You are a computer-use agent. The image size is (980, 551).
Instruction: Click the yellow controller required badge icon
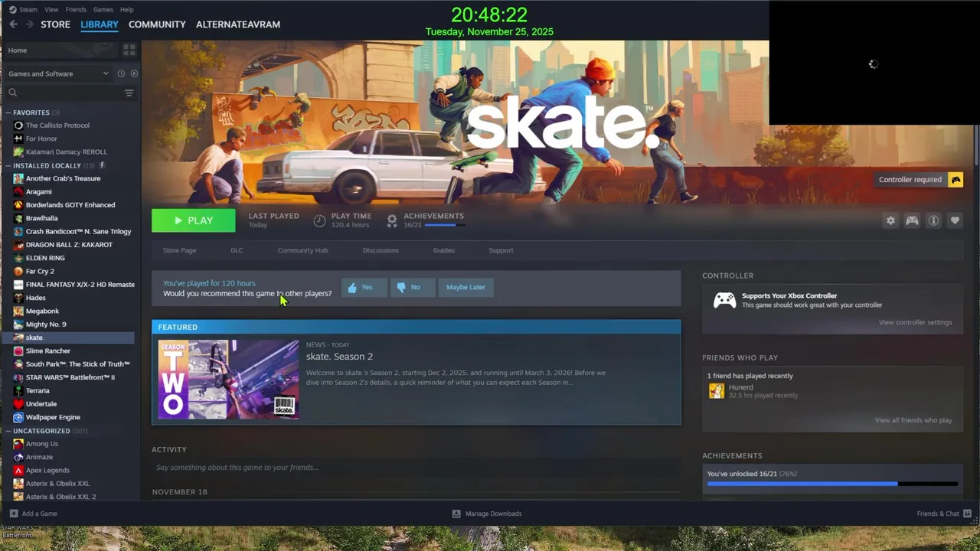955,180
